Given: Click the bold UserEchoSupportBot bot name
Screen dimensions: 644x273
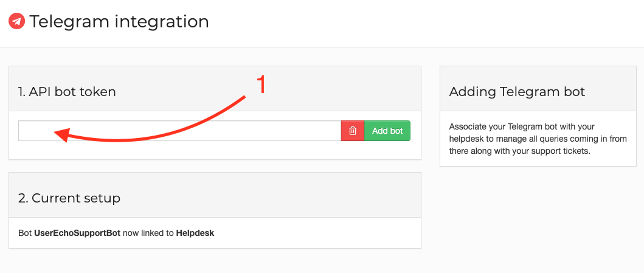Looking at the screenshot, I should tap(77, 233).
